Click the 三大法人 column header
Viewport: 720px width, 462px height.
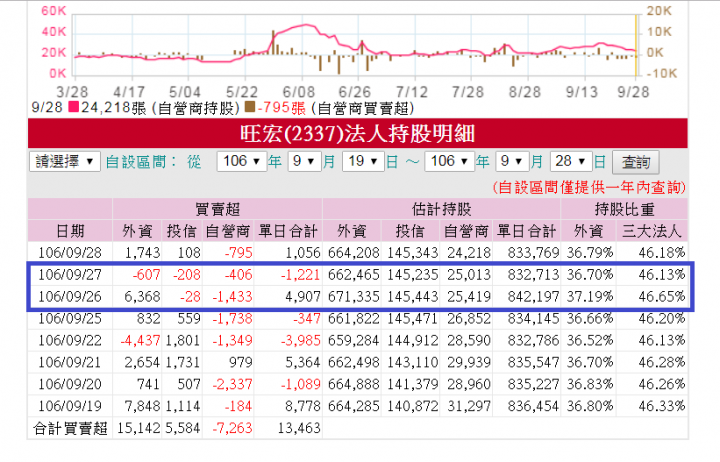coord(652,231)
